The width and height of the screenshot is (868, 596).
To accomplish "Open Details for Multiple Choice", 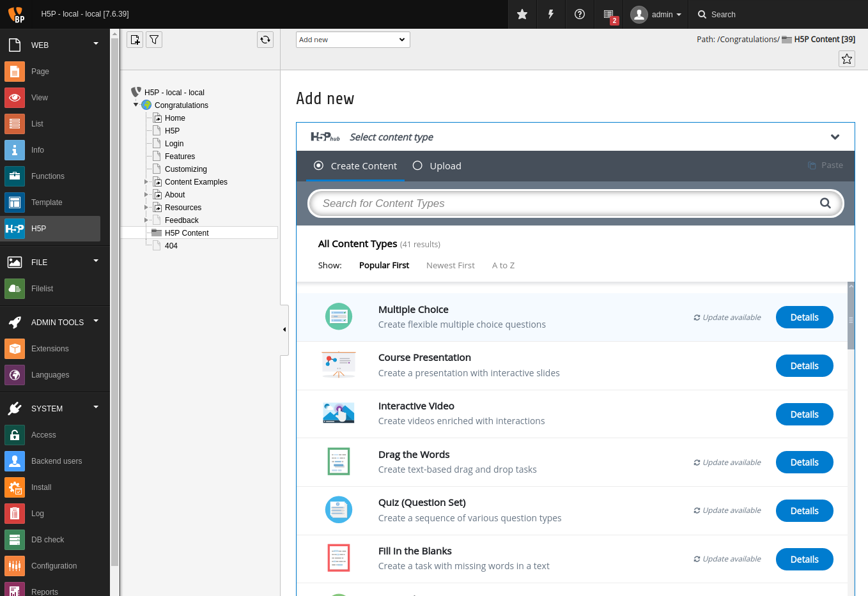I will [805, 317].
